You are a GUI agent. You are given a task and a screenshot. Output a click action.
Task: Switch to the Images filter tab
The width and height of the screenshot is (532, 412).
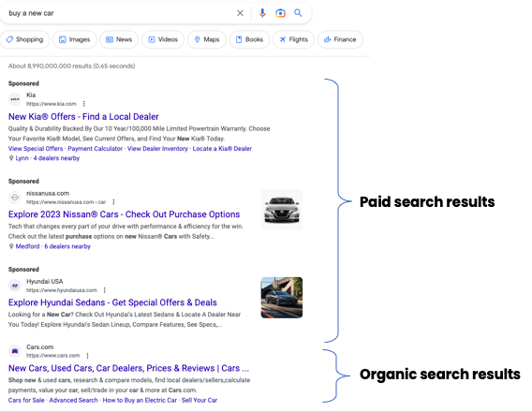coord(75,39)
